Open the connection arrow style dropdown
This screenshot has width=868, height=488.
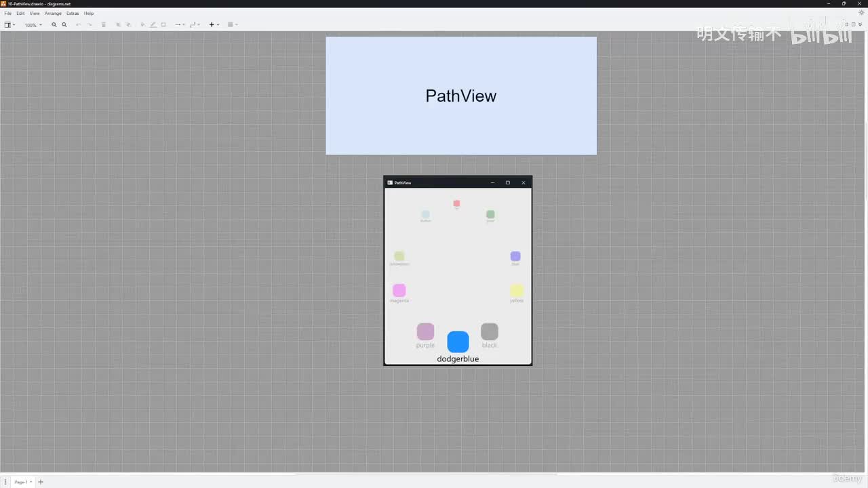point(180,25)
